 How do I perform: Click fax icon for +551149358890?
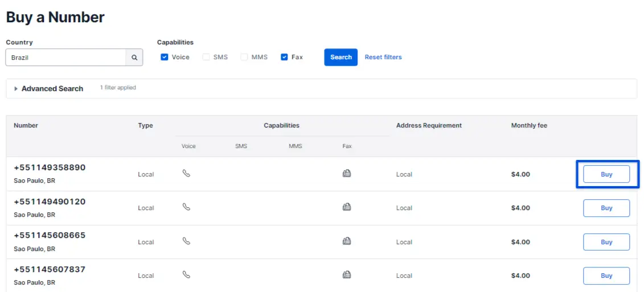click(346, 173)
